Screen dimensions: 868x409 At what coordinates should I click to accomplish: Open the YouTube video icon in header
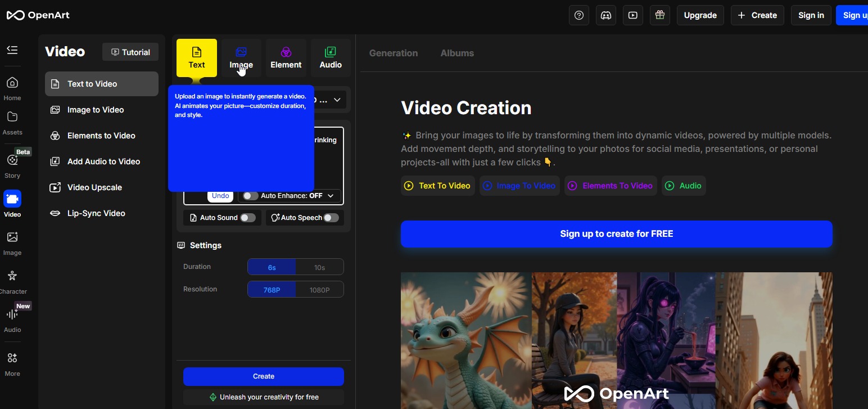(633, 15)
